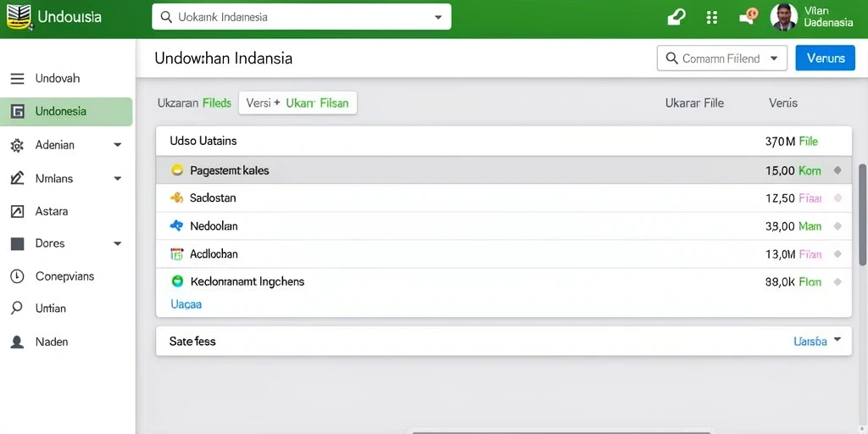The width and height of the screenshot is (868, 434).
Task: Focus the Uokaink Indanesia search field
Action: [302, 17]
